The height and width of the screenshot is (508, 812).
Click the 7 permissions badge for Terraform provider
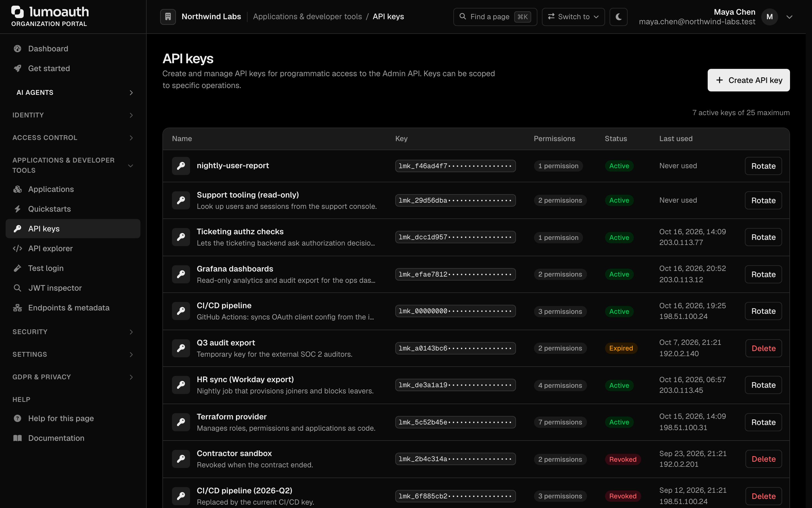(560, 422)
